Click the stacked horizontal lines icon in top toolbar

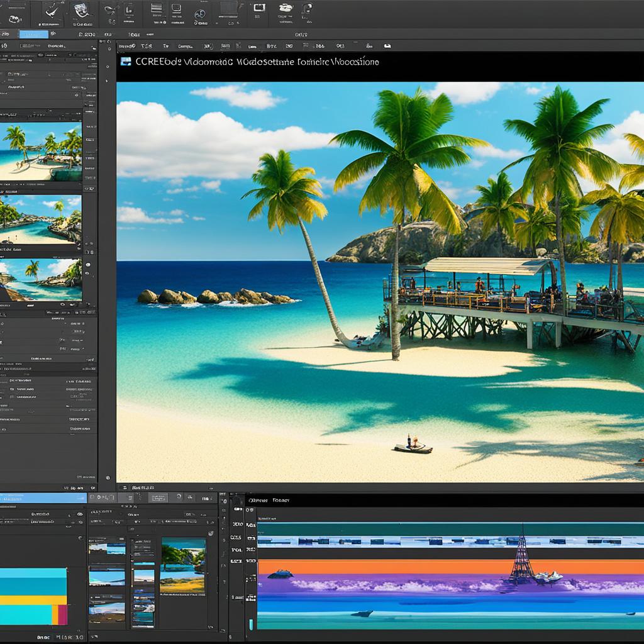click(157, 8)
